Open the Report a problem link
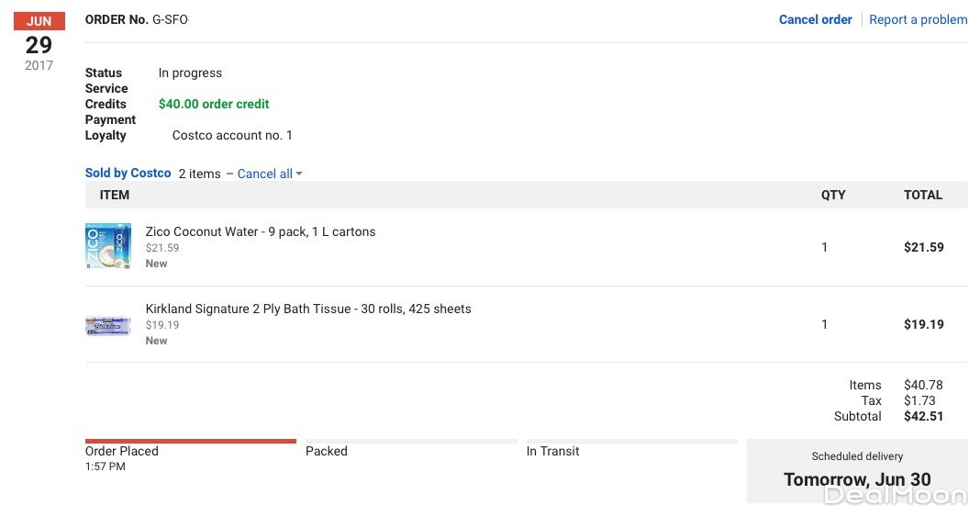The width and height of the screenshot is (980, 517). tap(918, 19)
